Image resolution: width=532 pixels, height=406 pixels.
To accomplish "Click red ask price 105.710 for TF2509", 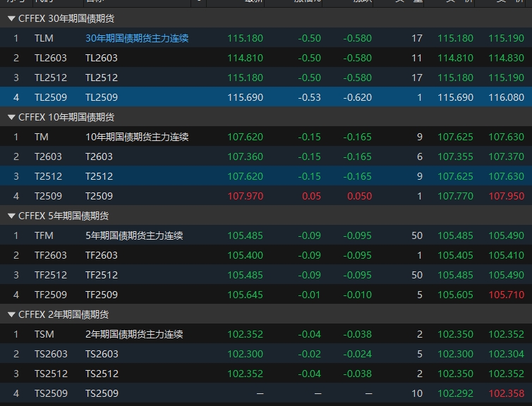I will (506, 295).
